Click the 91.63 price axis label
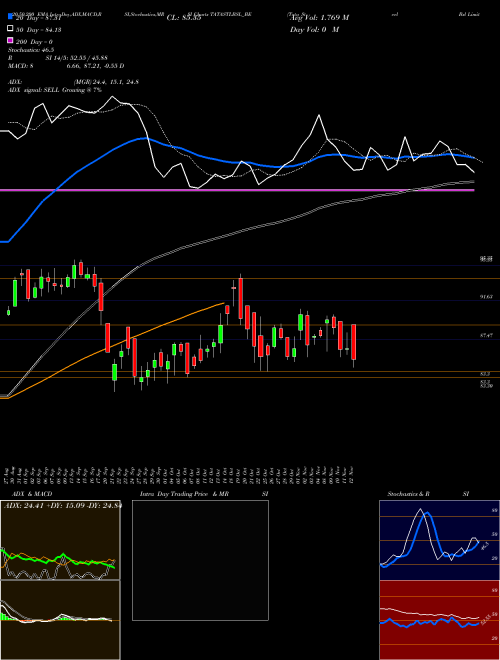 (x=486, y=297)
